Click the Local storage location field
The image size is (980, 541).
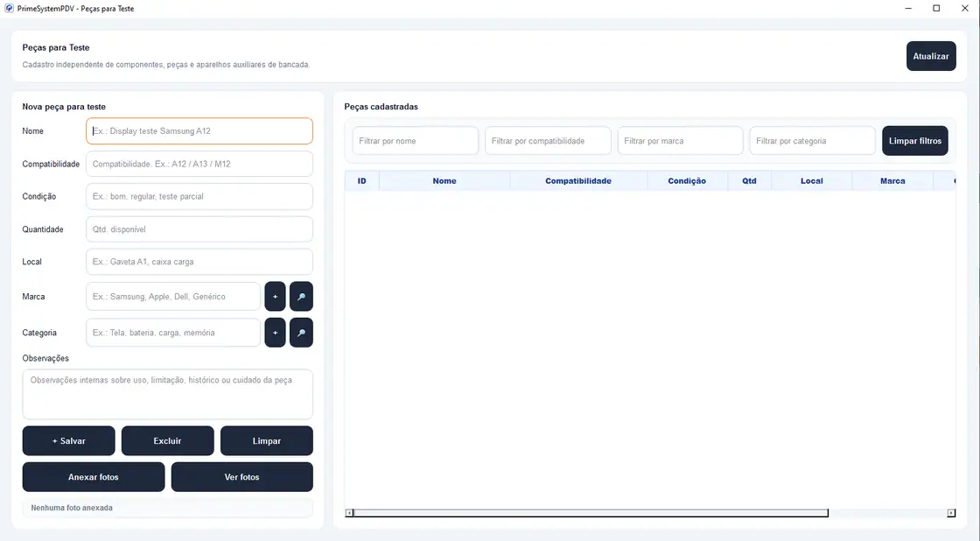(199, 262)
